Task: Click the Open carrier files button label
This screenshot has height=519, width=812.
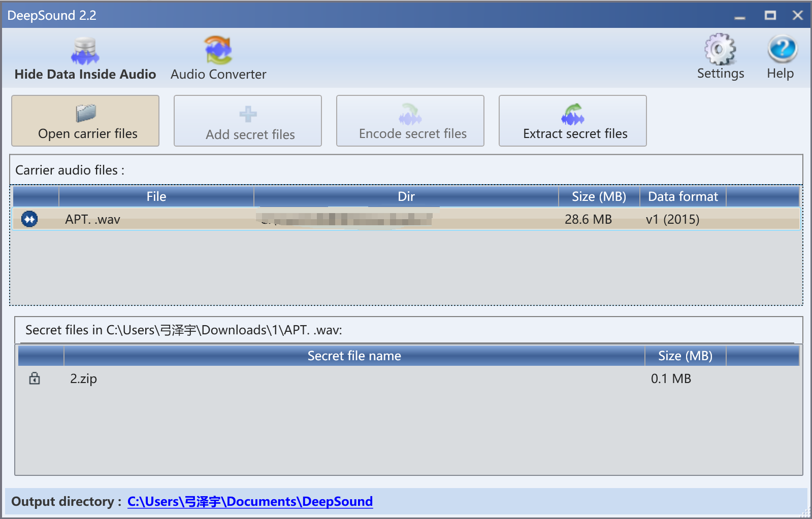Action: [88, 133]
